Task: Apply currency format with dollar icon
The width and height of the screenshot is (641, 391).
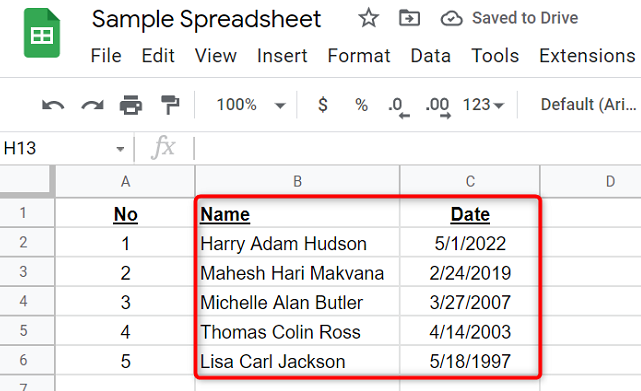Action: coord(323,105)
